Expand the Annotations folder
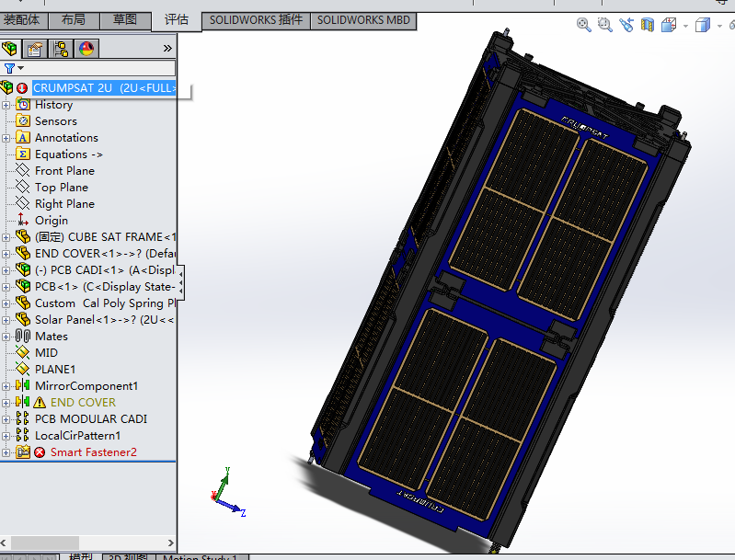Screen dimensions: 735x560 (x=6, y=138)
